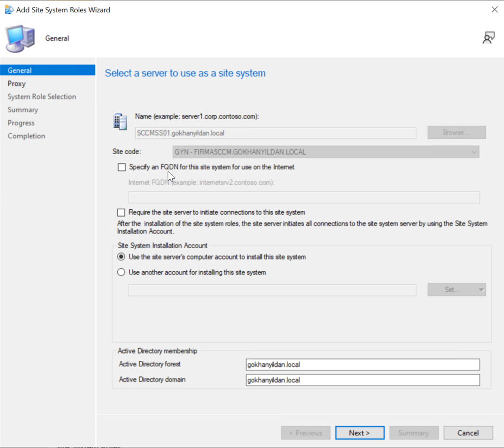This screenshot has width=504, height=448.
Task: Click the 'Name (example: server1.corp.contoso.com)' label
Action: 197,116
